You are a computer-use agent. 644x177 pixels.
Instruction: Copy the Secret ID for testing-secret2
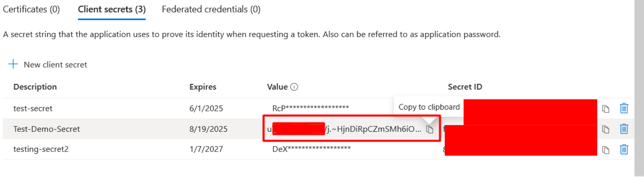(x=605, y=150)
